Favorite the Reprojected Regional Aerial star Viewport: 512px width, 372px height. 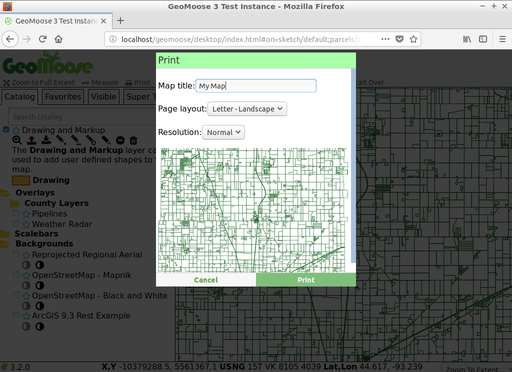[26, 255]
